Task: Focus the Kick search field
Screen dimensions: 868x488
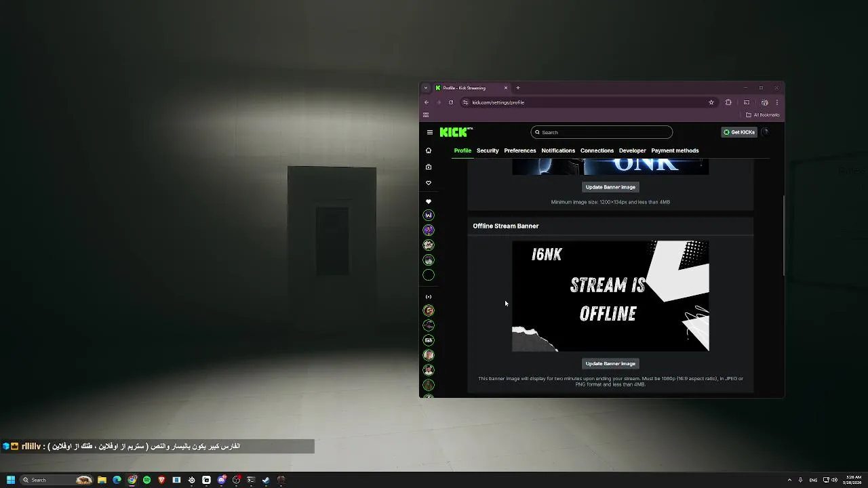Action: 601,132
